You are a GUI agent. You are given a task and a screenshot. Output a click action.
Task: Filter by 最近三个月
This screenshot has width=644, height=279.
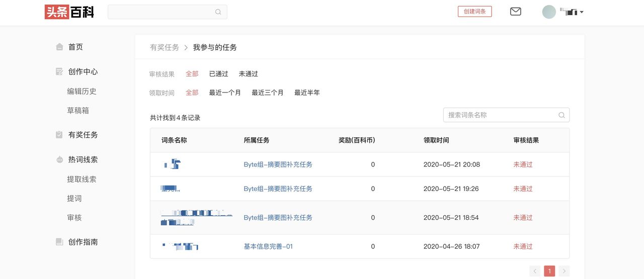(268, 92)
